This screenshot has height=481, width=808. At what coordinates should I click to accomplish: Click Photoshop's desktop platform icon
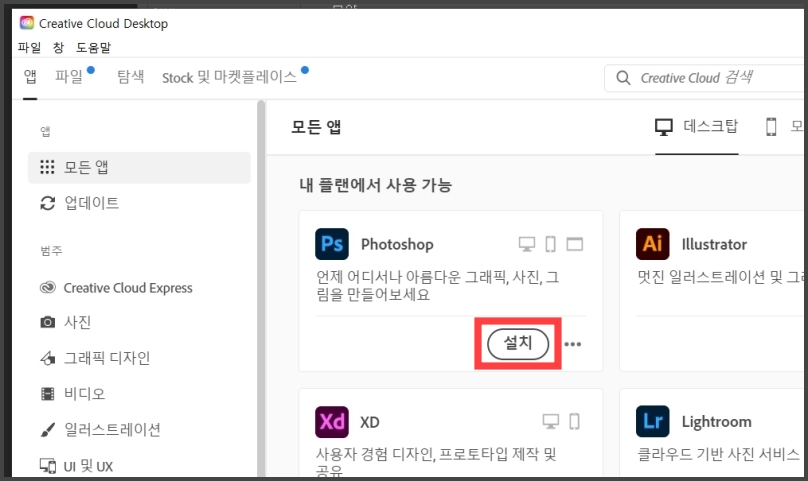tap(527, 244)
